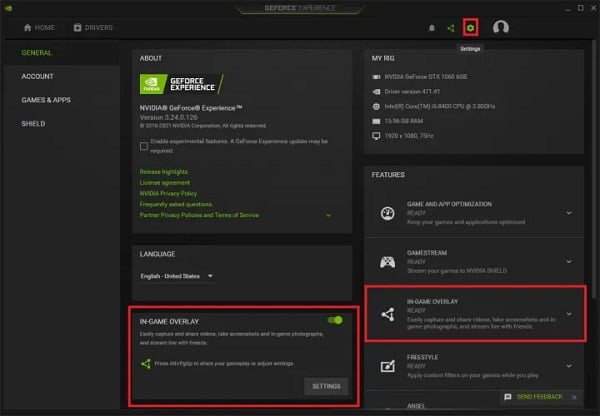Click the NVIDIA logo in the title bar

[x=8, y=8]
